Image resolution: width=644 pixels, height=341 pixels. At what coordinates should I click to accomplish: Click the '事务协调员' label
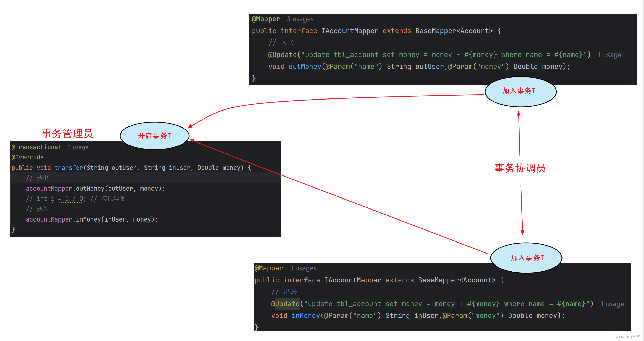pyautogui.click(x=520, y=168)
